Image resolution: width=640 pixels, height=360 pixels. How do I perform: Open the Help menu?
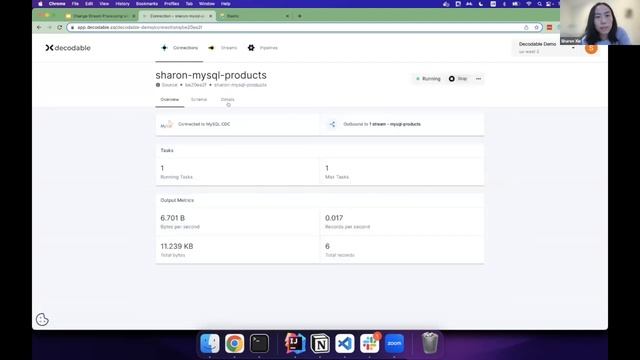226,4
